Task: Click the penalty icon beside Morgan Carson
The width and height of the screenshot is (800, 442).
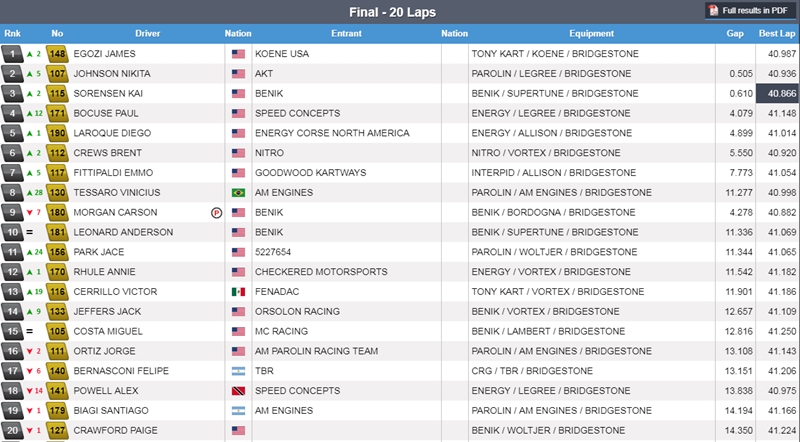Action: click(x=215, y=212)
